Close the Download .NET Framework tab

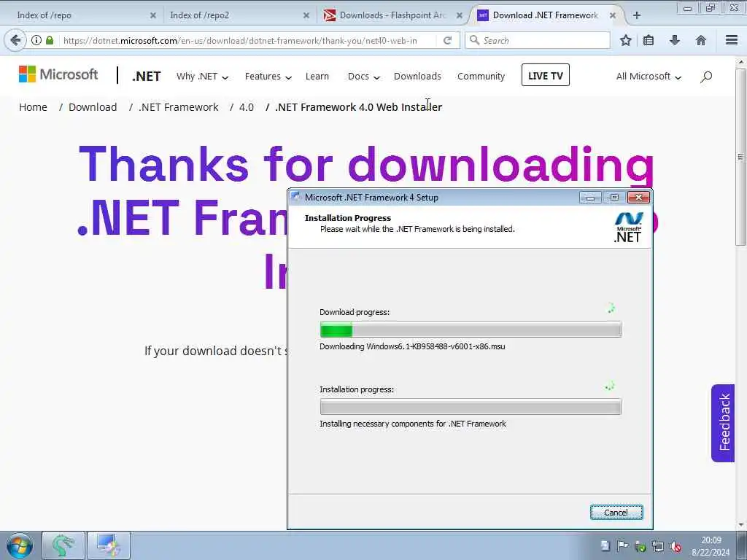(613, 15)
